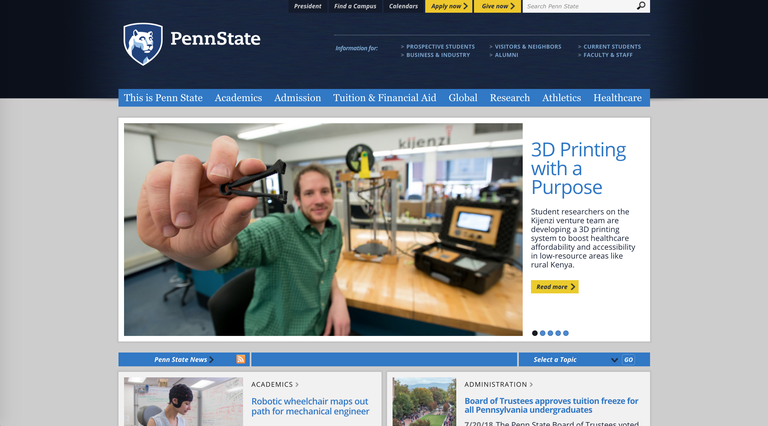Open Faculty & Staff information link
Screen dimensions: 768x426
608,55
